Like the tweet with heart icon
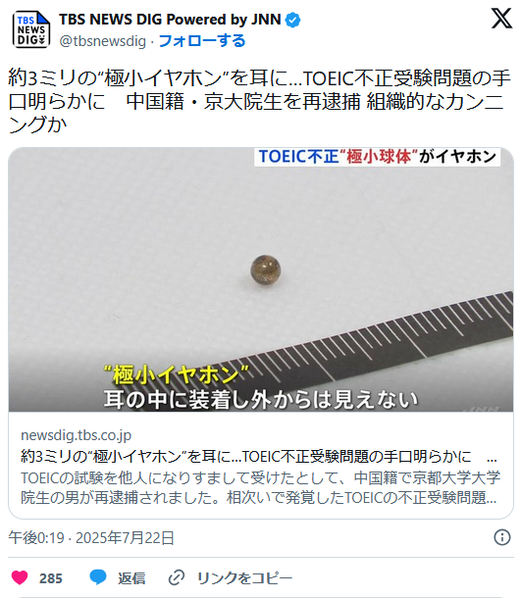 tap(19, 577)
